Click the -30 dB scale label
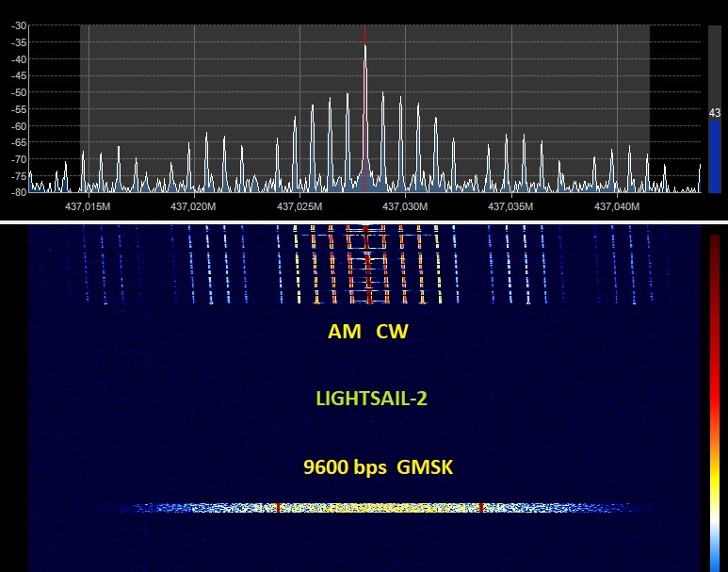This screenshot has width=728, height=572. click(x=19, y=26)
